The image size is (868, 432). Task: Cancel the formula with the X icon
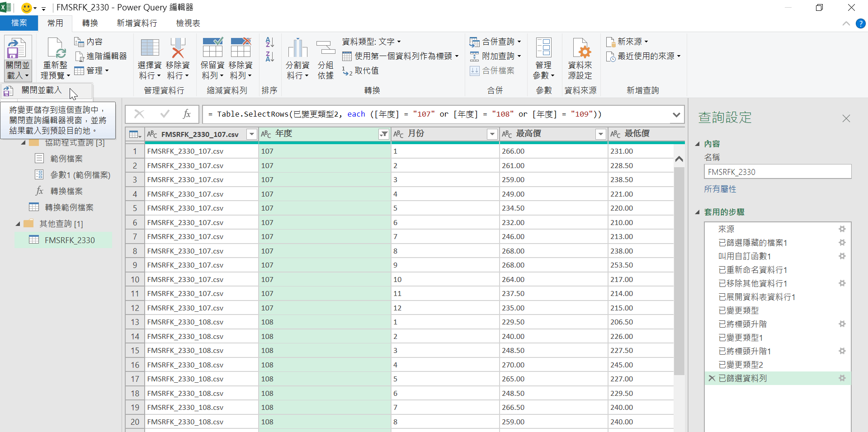click(x=139, y=114)
